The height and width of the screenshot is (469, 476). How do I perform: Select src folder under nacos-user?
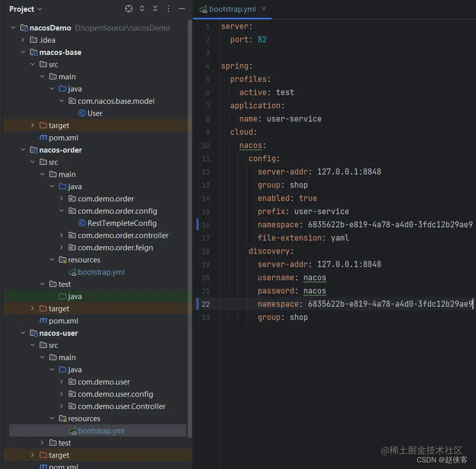(x=53, y=345)
